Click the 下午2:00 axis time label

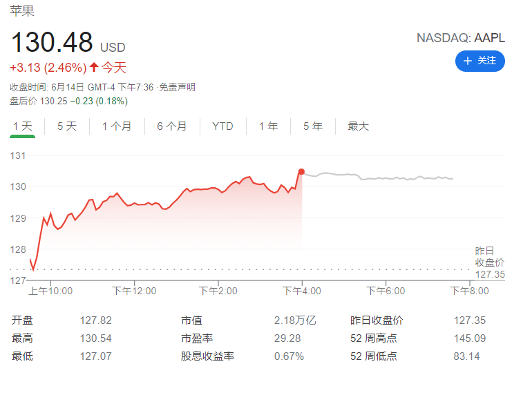218,291
